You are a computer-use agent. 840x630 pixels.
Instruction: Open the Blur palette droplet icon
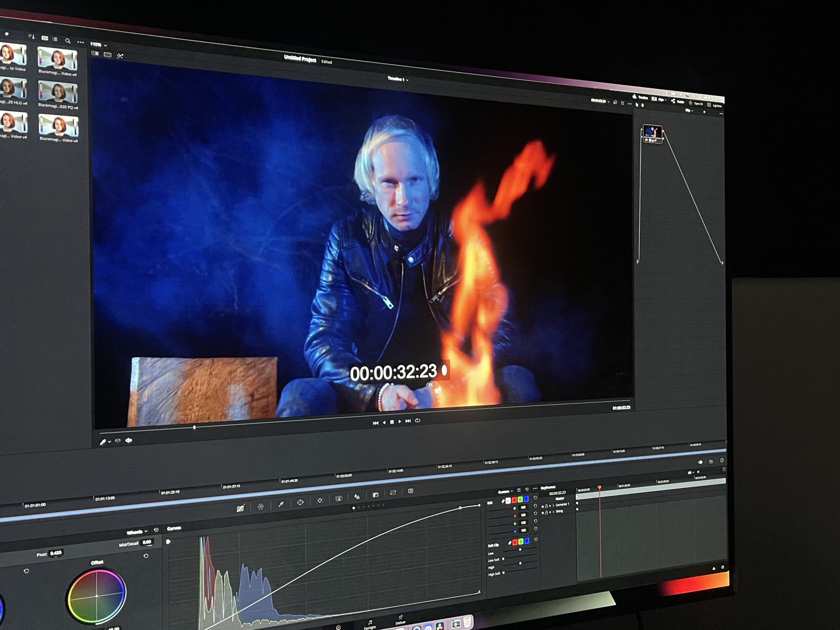[x=357, y=496]
